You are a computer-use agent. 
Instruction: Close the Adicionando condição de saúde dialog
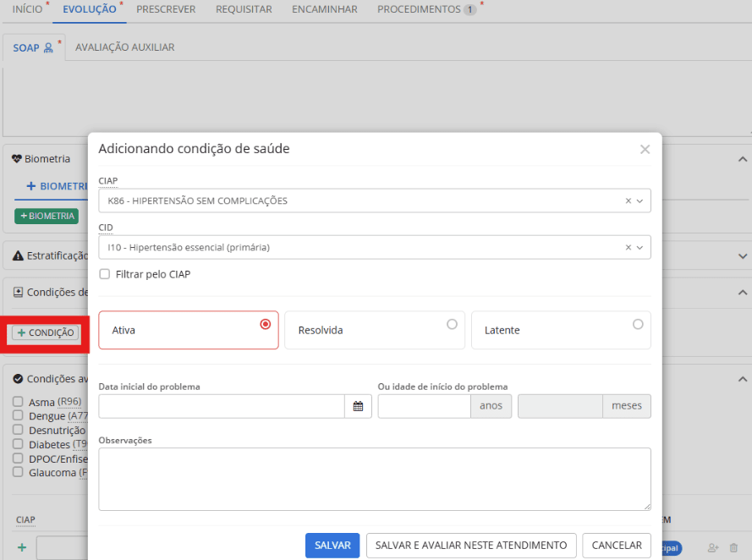click(x=645, y=150)
